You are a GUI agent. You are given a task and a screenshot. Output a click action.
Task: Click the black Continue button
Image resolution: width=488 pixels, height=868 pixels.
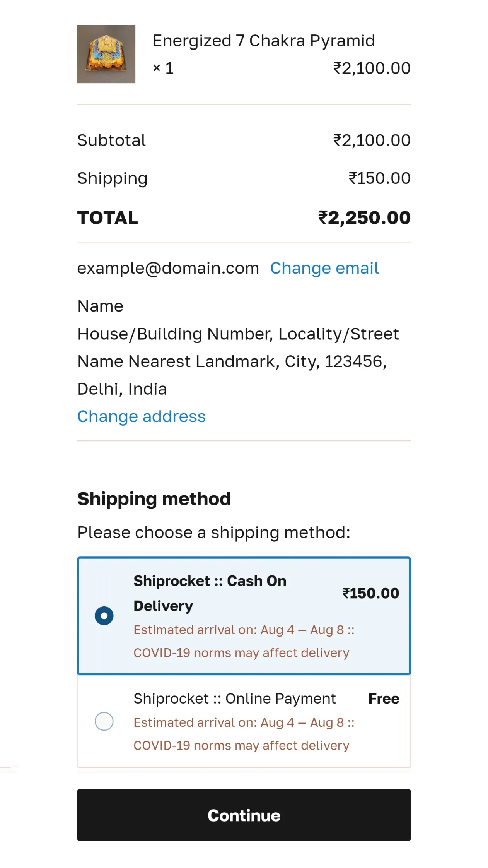pos(244,815)
